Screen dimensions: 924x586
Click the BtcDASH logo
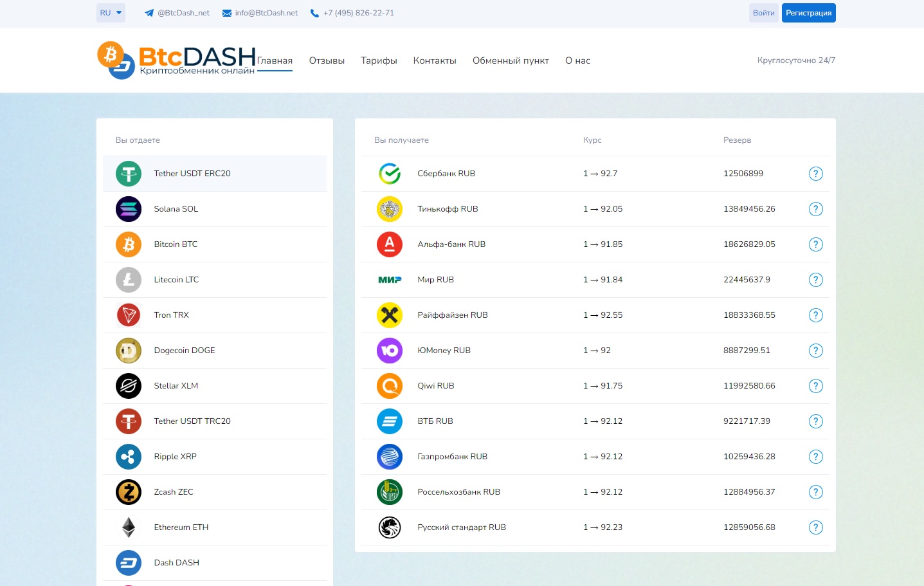coord(176,60)
